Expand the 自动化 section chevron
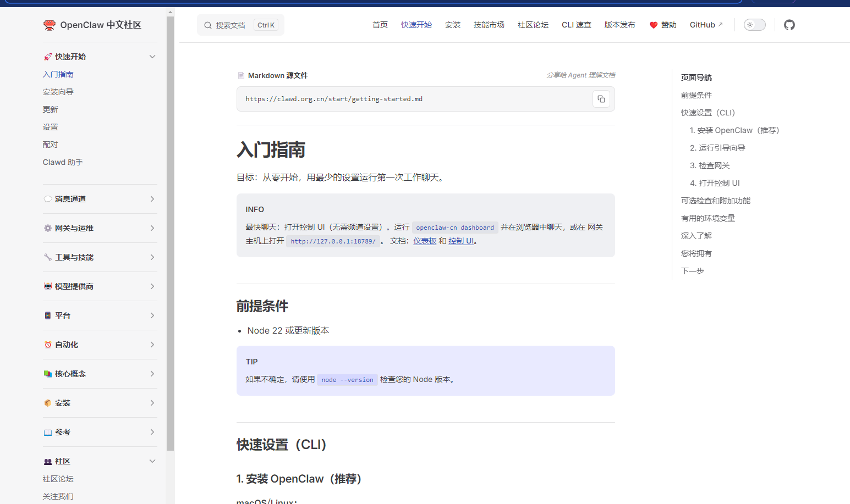Image resolution: width=850 pixels, height=504 pixels. (x=152, y=345)
